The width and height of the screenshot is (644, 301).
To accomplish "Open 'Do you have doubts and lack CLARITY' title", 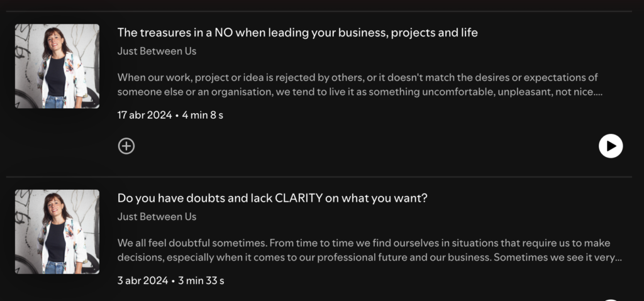I will (x=272, y=198).
